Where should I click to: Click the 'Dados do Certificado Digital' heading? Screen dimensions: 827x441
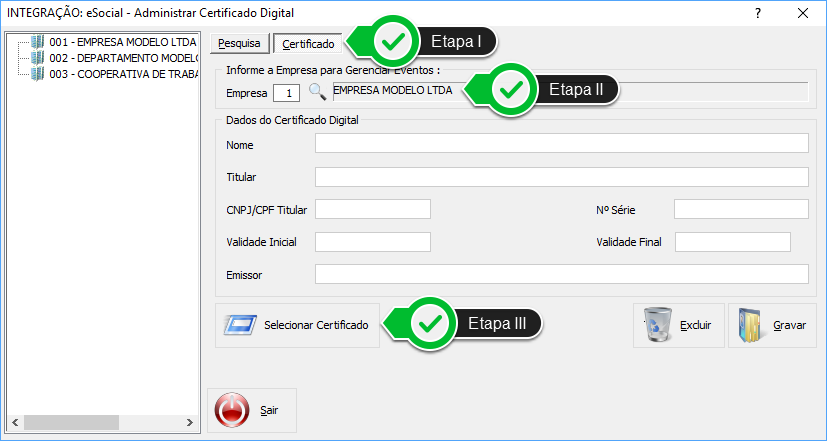click(x=292, y=120)
